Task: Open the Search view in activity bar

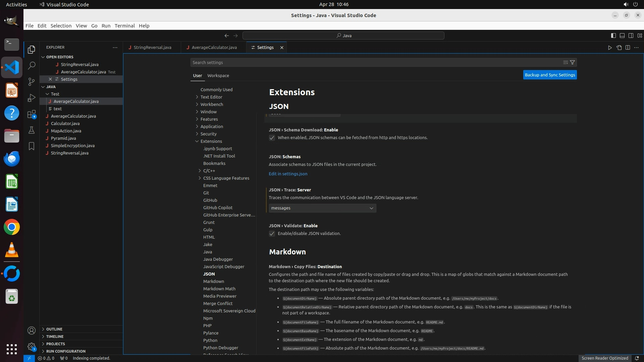Action: 32,66
